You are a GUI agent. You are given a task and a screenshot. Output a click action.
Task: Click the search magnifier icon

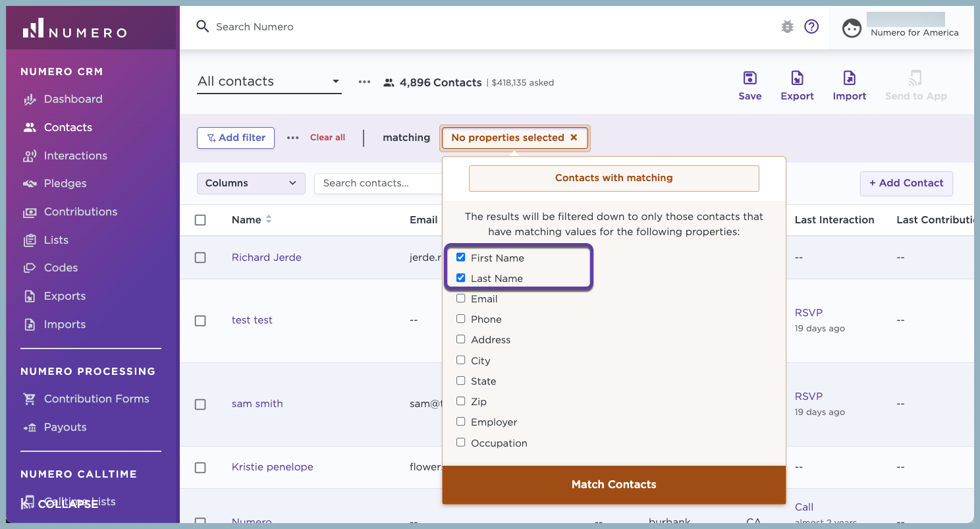point(203,26)
